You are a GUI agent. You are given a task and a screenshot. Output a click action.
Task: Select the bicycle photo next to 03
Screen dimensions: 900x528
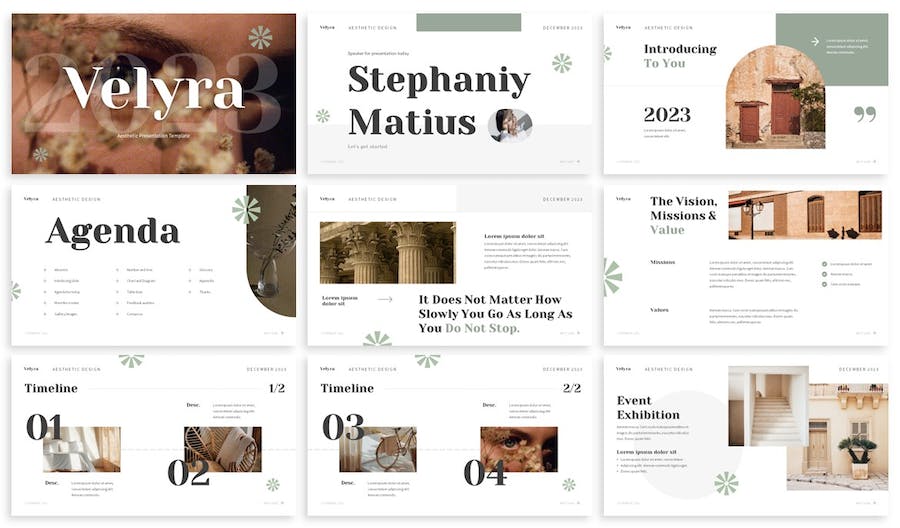coord(377,449)
